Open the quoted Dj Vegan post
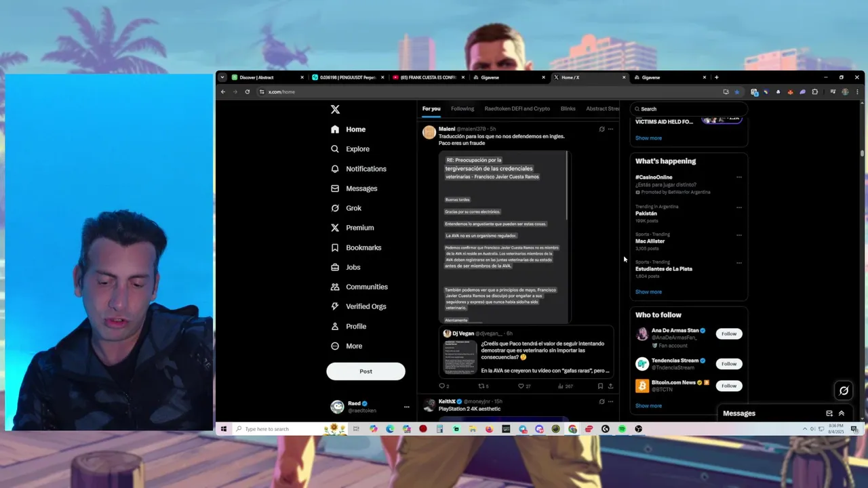 (x=526, y=352)
